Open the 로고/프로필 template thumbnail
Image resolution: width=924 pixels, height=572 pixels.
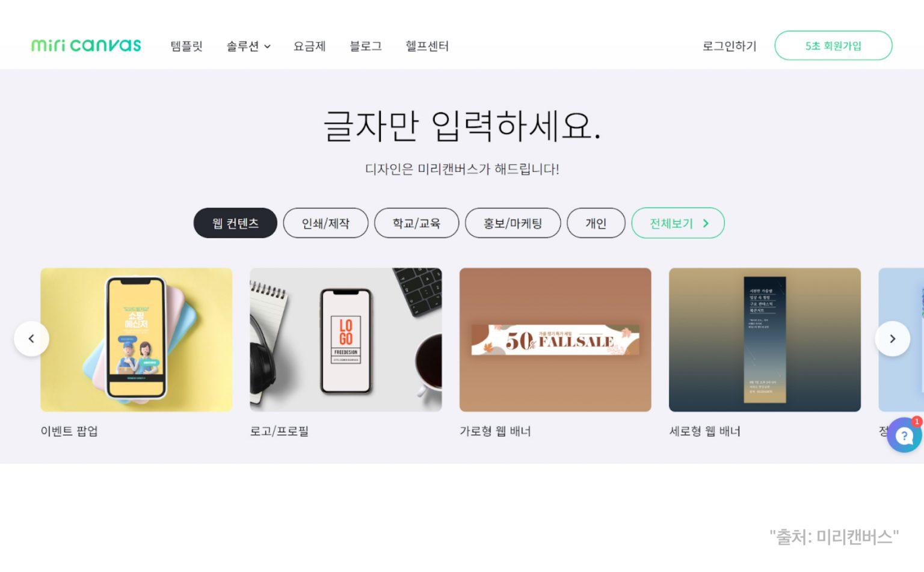click(346, 340)
